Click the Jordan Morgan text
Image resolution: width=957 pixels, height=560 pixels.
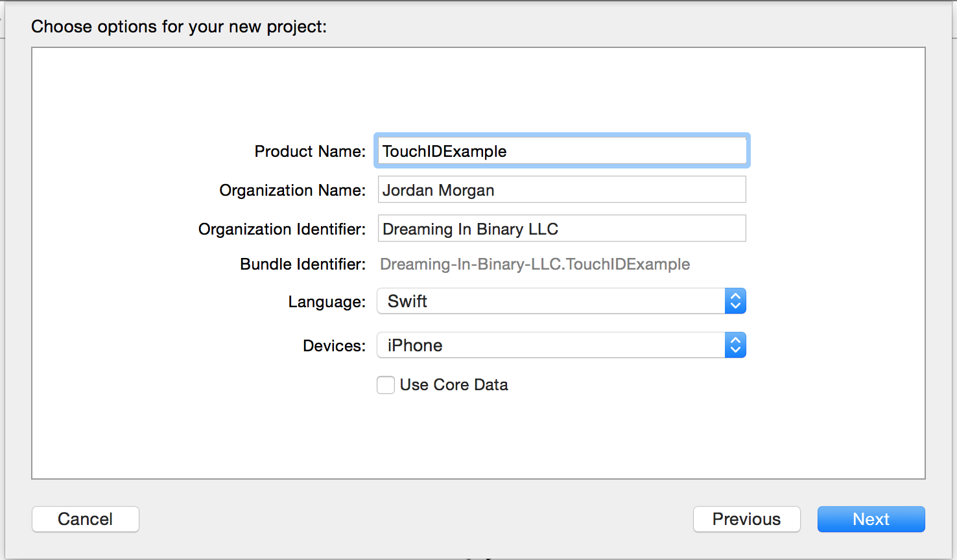point(438,189)
